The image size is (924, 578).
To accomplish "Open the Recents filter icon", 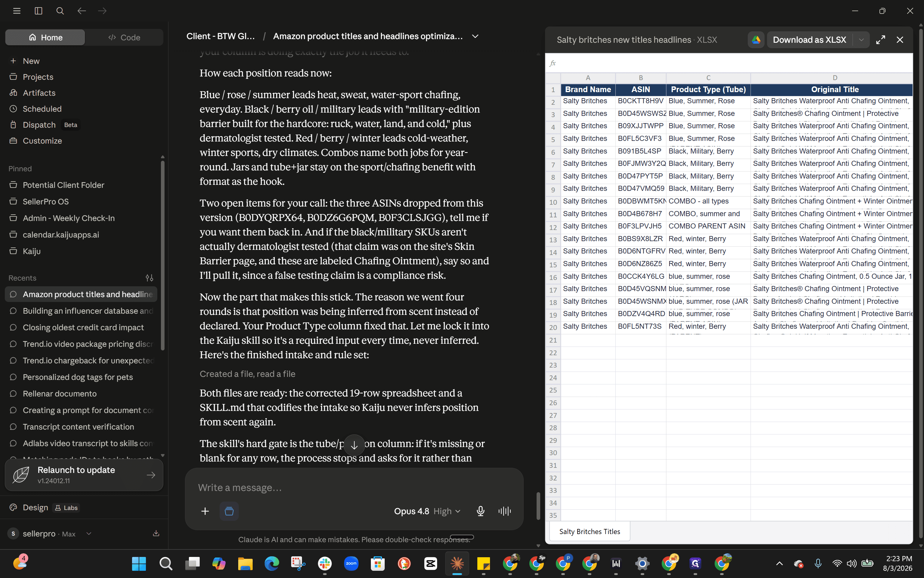I will tap(150, 278).
